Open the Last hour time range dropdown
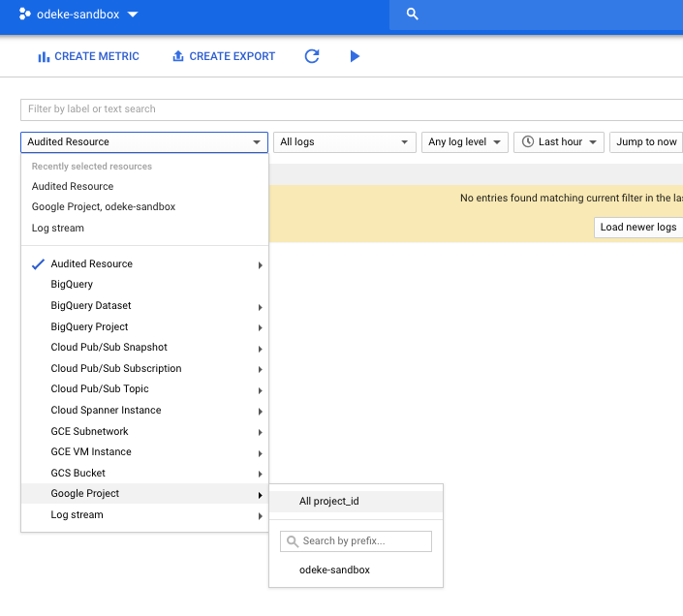 pyautogui.click(x=559, y=142)
